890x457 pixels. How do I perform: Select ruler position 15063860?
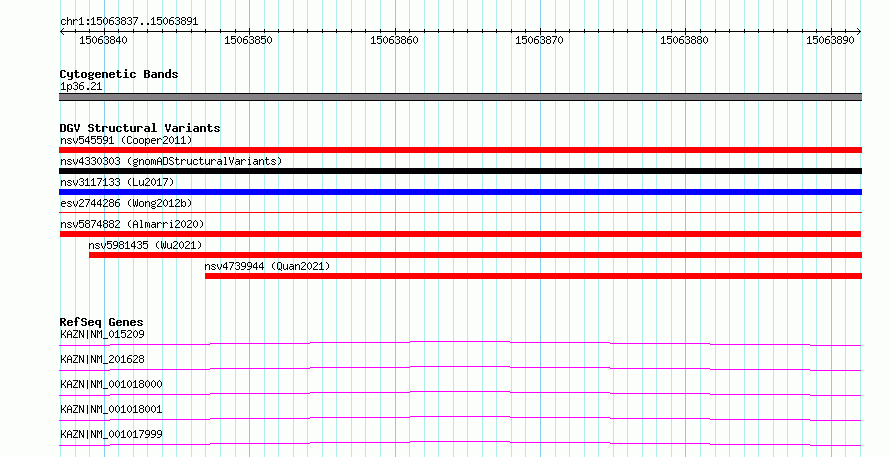click(x=394, y=40)
